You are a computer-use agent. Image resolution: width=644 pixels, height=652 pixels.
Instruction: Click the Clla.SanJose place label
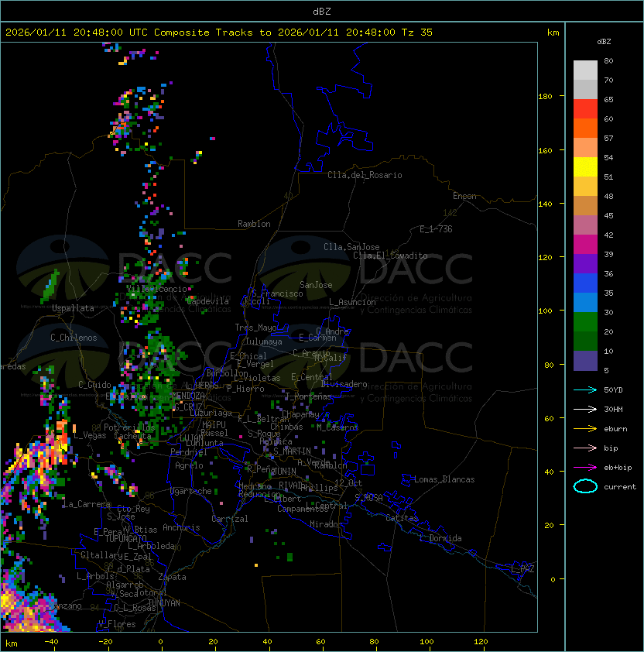pos(351,247)
